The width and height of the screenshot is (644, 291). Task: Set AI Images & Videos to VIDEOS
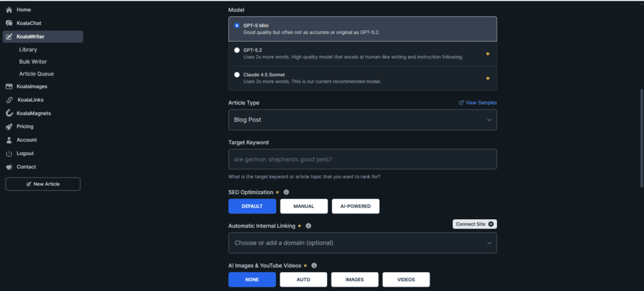pos(406,280)
